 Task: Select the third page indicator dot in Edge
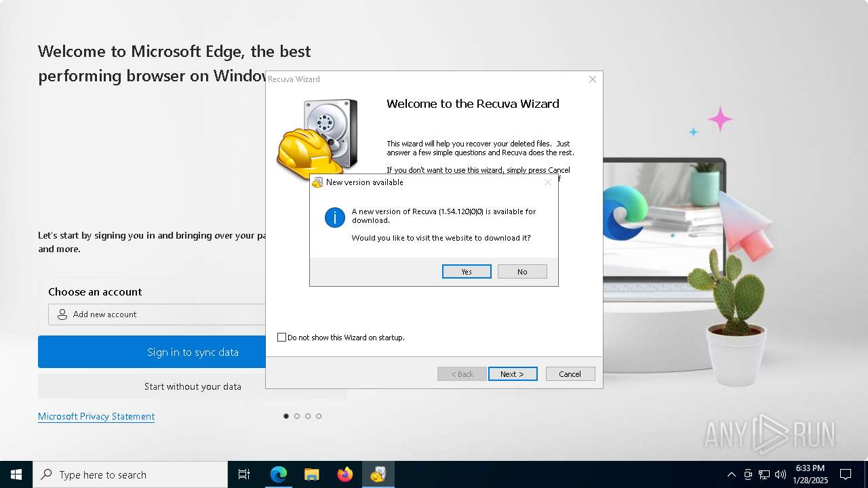coord(308,416)
